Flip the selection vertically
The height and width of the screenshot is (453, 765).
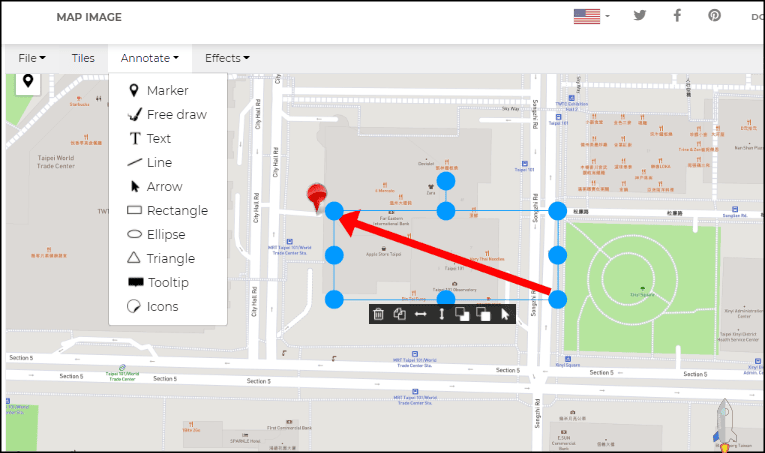click(x=441, y=314)
